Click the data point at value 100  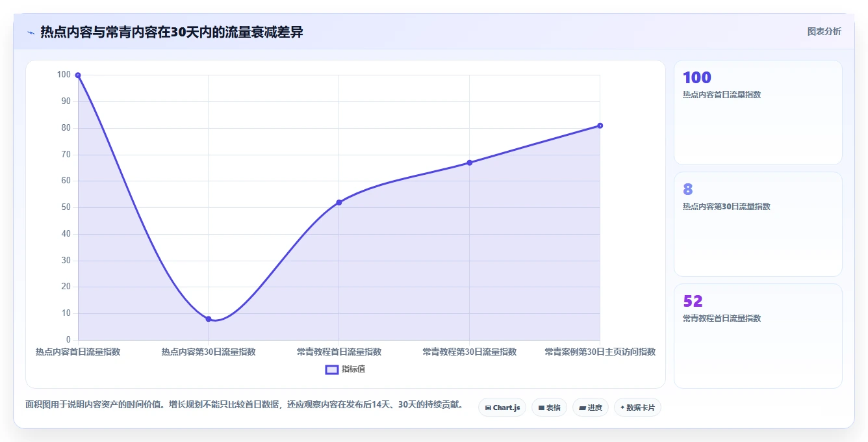pyautogui.click(x=78, y=75)
